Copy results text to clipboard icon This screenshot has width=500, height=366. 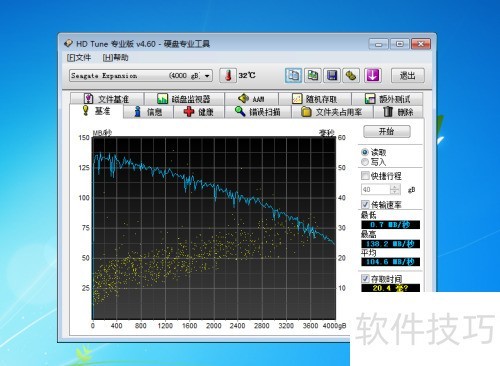pos(293,76)
